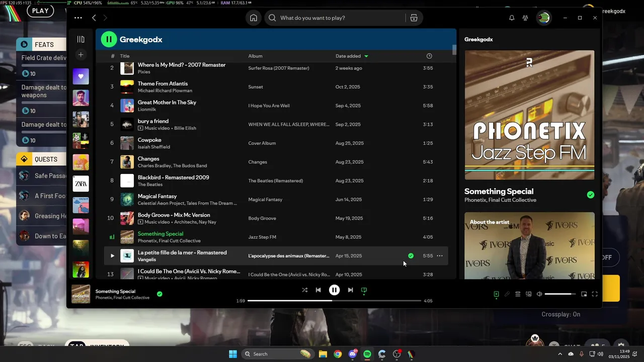Open the notifications bell
This screenshot has height=362, width=644.
(512, 18)
